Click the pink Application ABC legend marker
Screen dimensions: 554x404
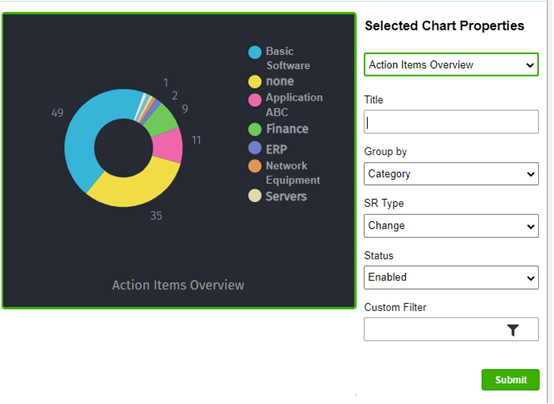(255, 100)
